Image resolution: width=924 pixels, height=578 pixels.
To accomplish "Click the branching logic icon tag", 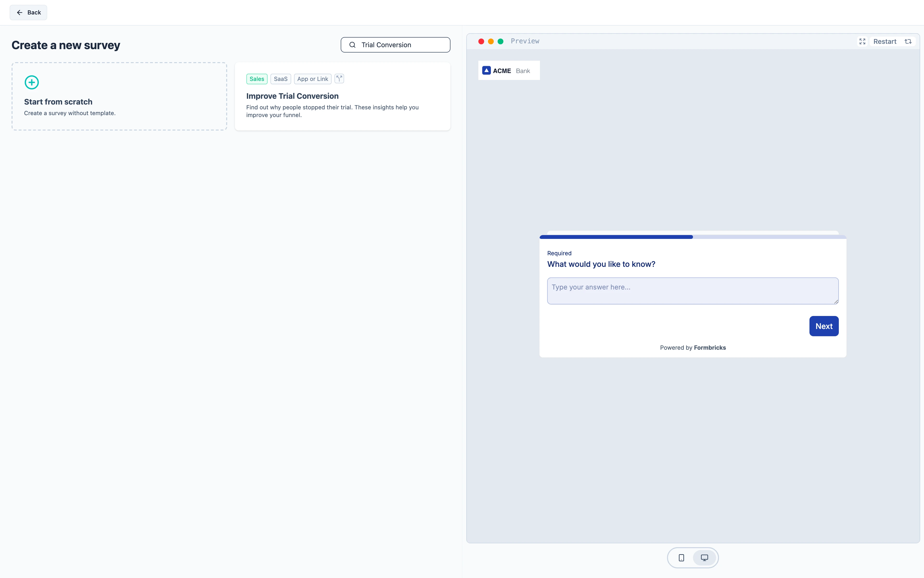I will click(x=339, y=79).
